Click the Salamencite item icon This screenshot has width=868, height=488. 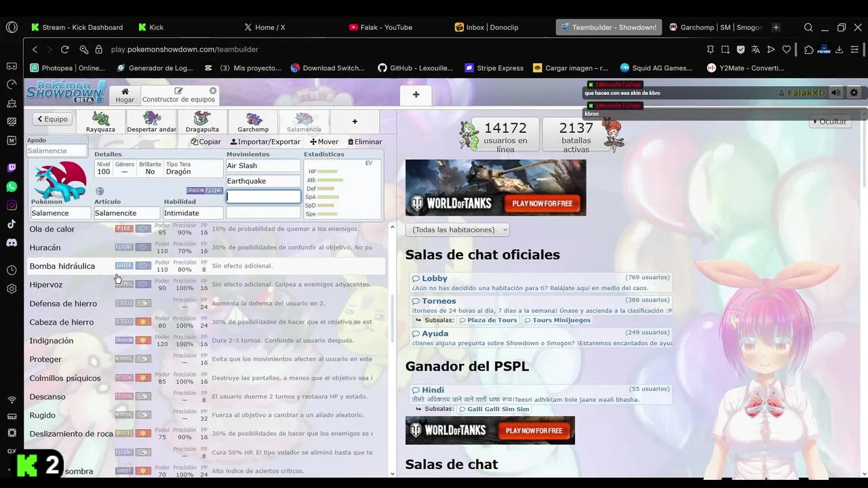tap(100, 191)
